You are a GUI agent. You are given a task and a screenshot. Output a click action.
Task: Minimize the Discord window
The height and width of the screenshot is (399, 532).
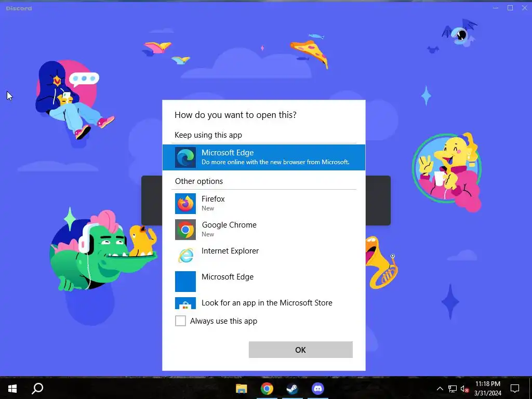[496, 8]
